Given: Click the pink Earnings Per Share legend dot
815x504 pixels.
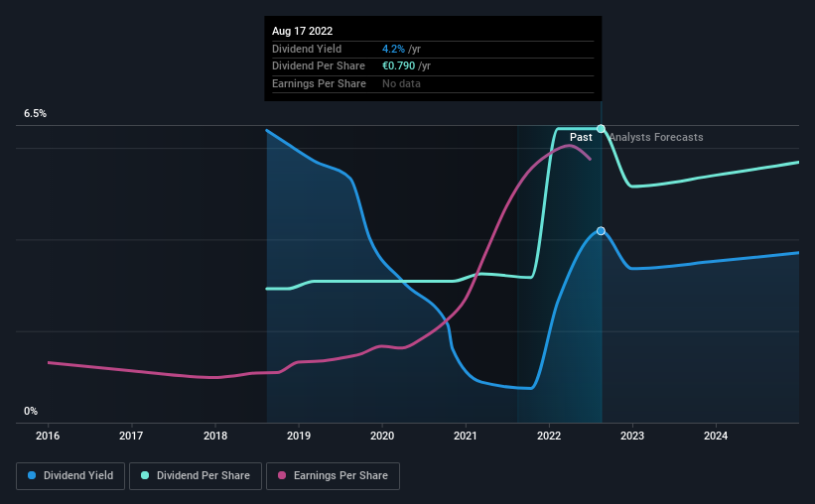Looking at the screenshot, I should tap(282, 475).
